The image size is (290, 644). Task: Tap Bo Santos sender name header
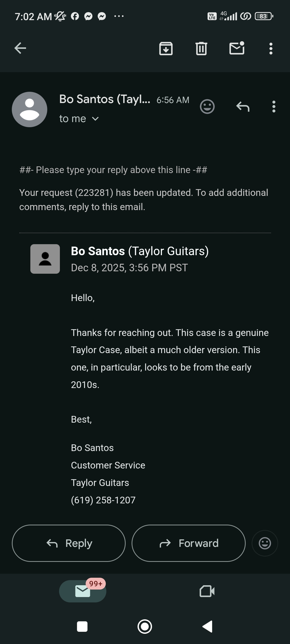(x=105, y=99)
